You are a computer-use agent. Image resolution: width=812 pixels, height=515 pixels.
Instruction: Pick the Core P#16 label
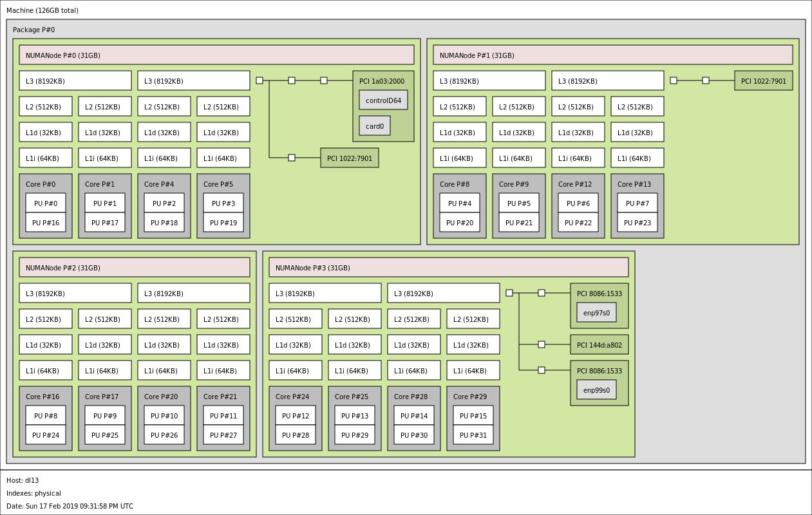point(42,397)
